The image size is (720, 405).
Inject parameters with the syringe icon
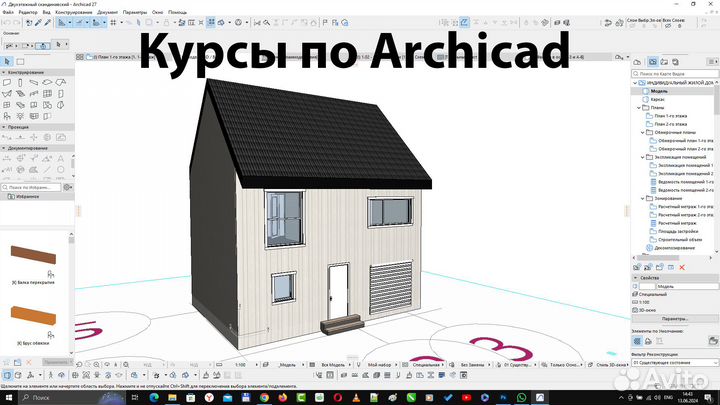tap(47, 22)
